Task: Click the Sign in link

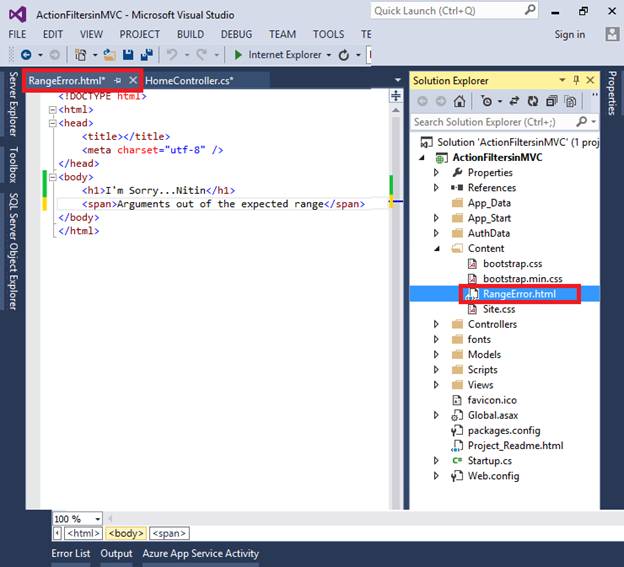Action: click(569, 34)
